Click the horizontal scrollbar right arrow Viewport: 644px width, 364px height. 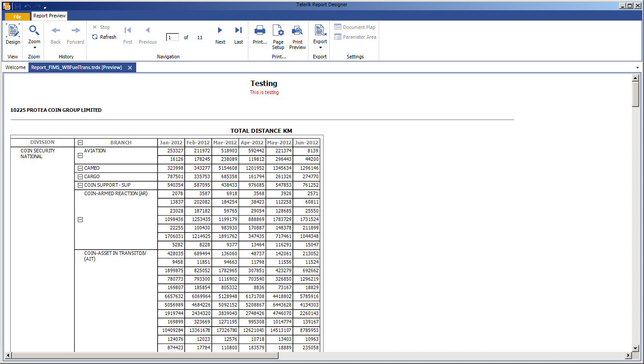click(628, 356)
